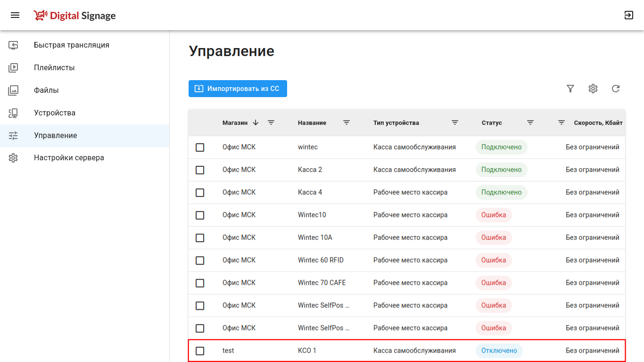This screenshot has width=644, height=362.
Task: Click the Быстрая трансляция sidebar icon
Action: tap(13, 45)
